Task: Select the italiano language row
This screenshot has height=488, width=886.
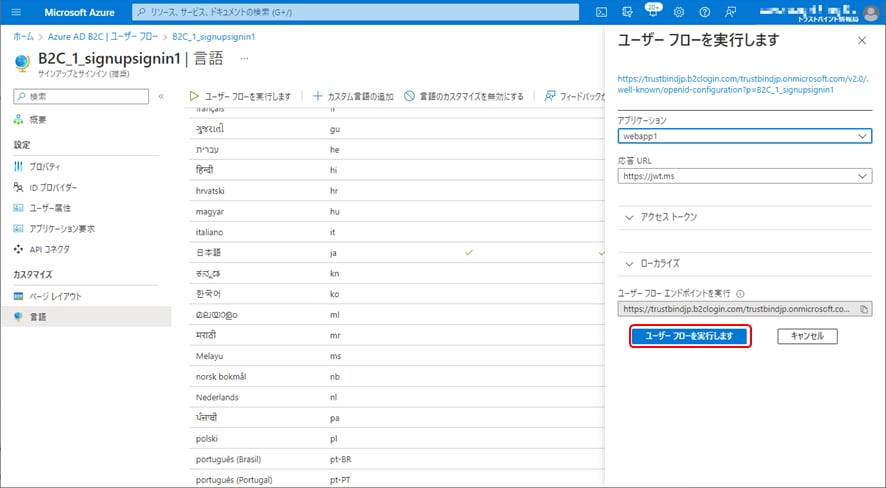Action: pos(397,232)
